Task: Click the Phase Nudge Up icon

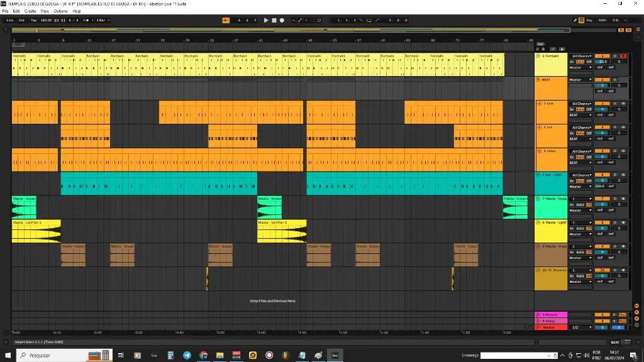Action: 63,20
